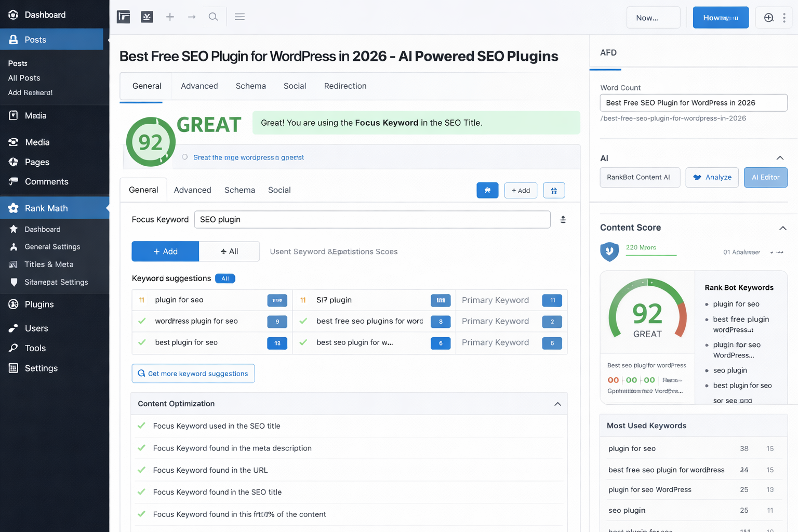
Task: Click the 92 score circle beside GREAT
Action: click(151, 142)
